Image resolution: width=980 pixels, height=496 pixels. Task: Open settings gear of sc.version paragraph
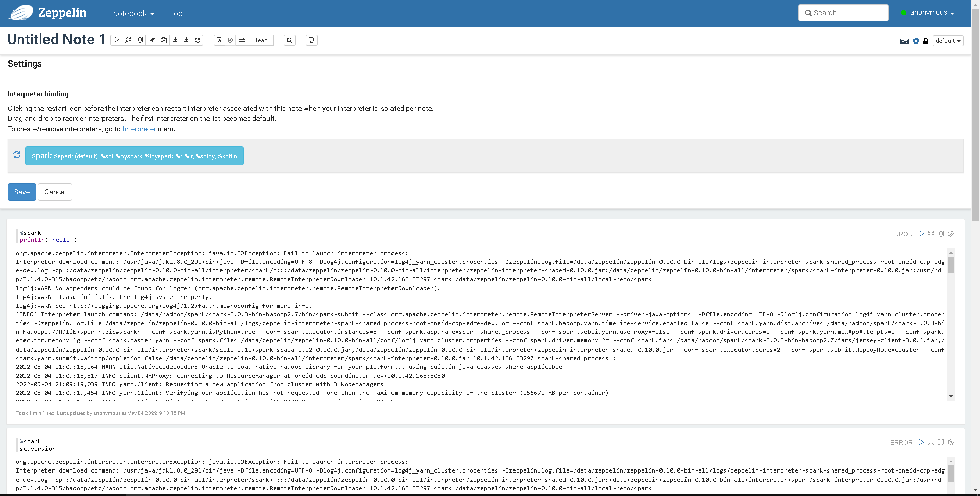point(950,442)
